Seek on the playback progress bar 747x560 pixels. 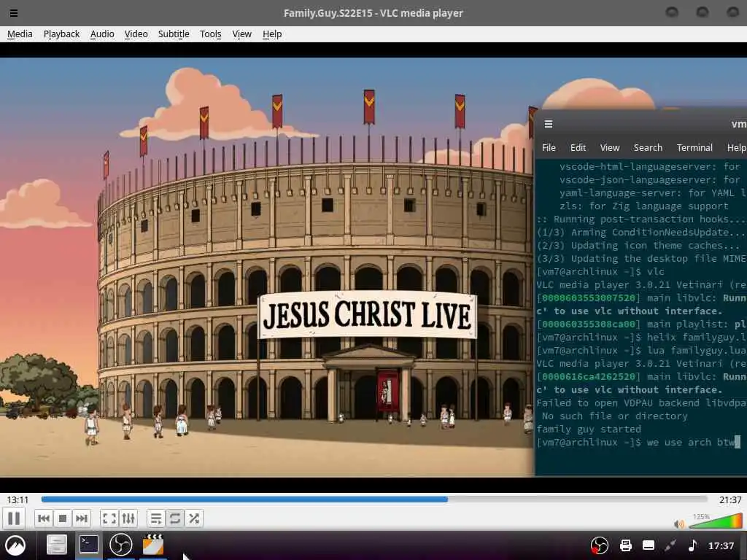coord(374,499)
